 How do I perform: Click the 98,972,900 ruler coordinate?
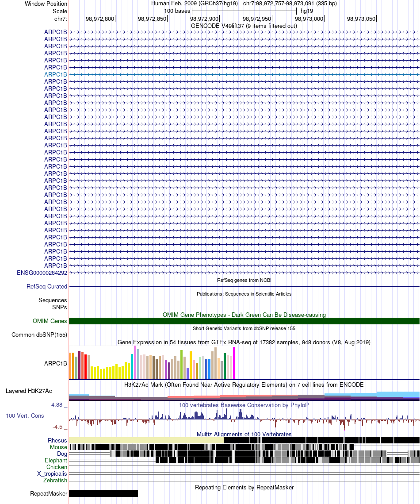click(204, 19)
